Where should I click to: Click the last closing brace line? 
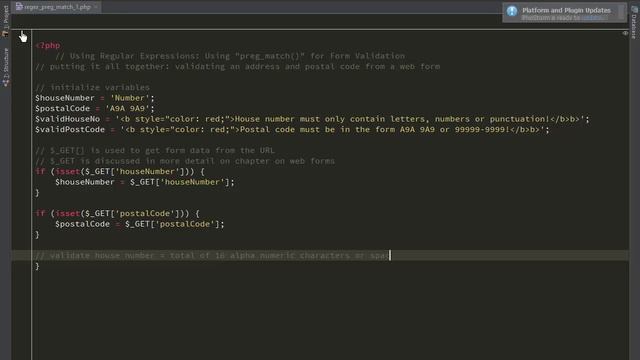pyautogui.click(x=37, y=266)
